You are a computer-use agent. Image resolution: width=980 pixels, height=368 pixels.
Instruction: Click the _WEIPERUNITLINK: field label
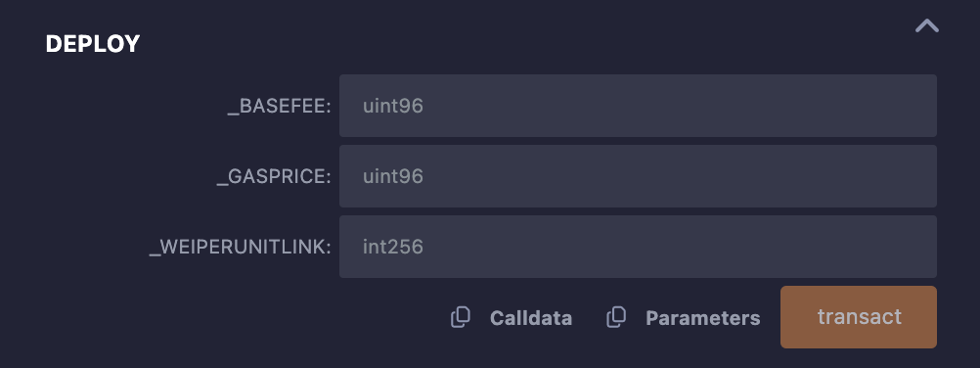point(240,248)
